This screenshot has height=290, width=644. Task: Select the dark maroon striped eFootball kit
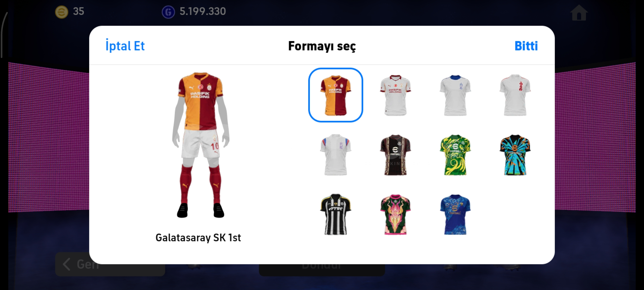point(395,155)
